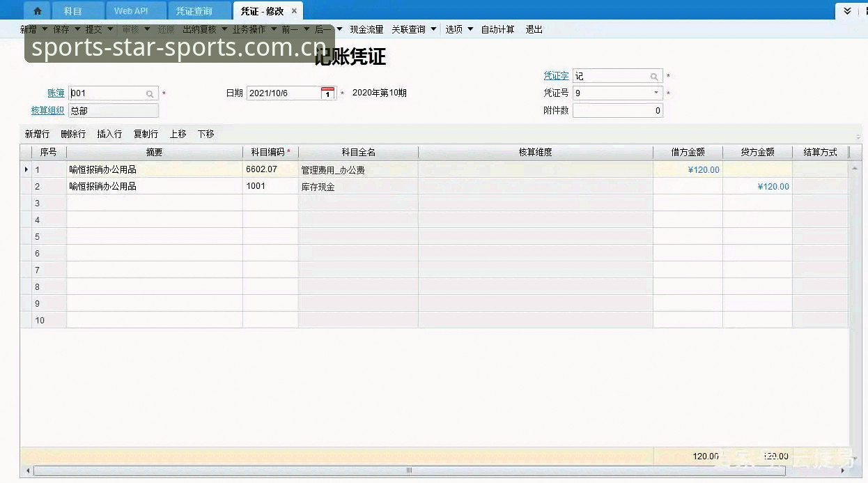Expand the 新增 dropdown arrow
Image resolution: width=868 pixels, height=483 pixels.
pyautogui.click(x=45, y=29)
